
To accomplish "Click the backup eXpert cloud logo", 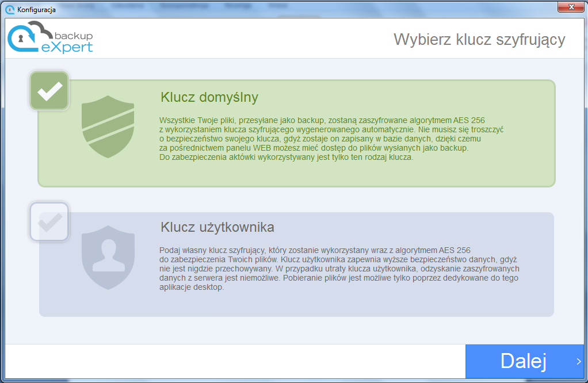I will click(50, 37).
